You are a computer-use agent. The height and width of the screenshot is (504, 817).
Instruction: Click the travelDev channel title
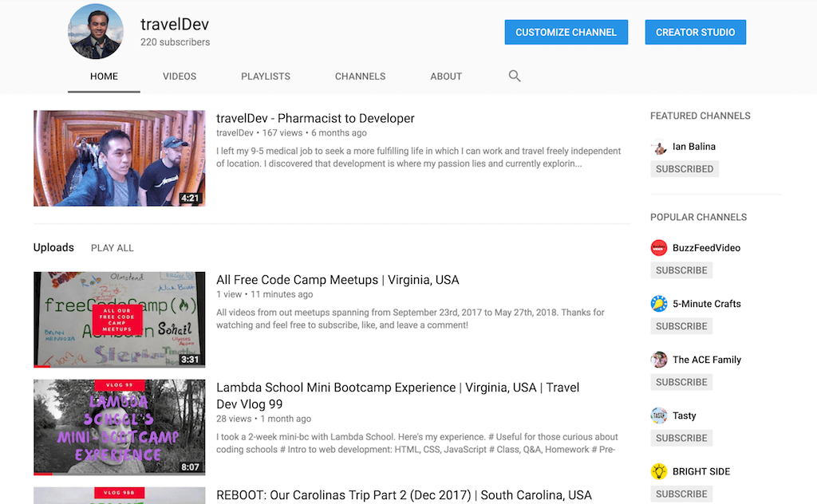coord(175,24)
